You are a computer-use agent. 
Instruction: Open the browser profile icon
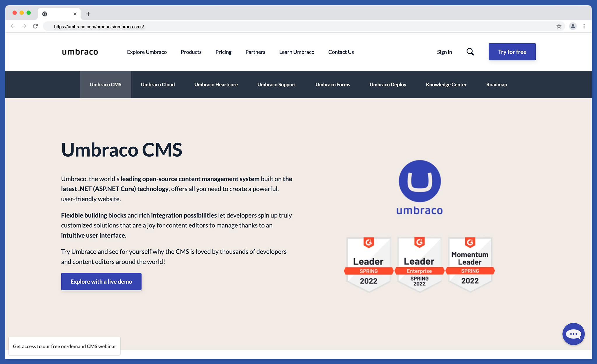click(x=573, y=26)
